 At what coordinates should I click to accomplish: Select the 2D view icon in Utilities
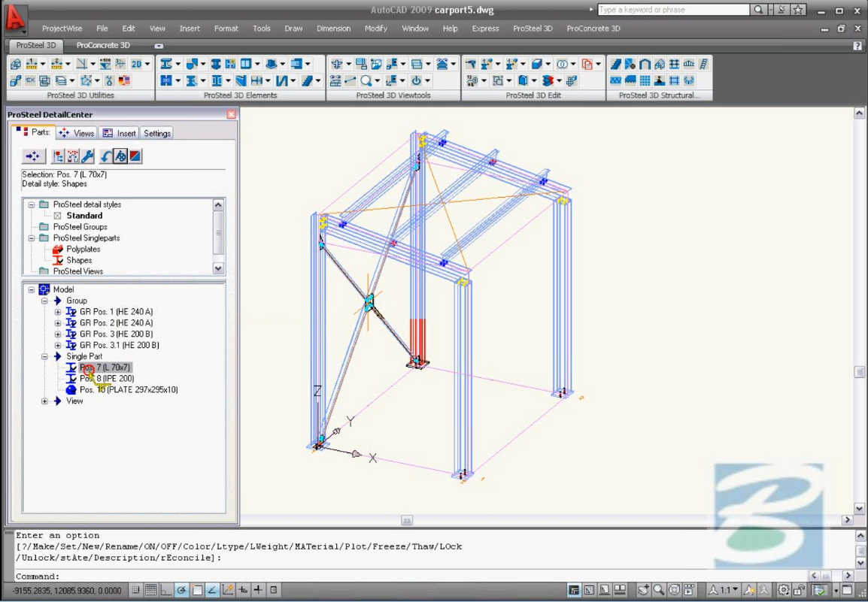(x=136, y=64)
